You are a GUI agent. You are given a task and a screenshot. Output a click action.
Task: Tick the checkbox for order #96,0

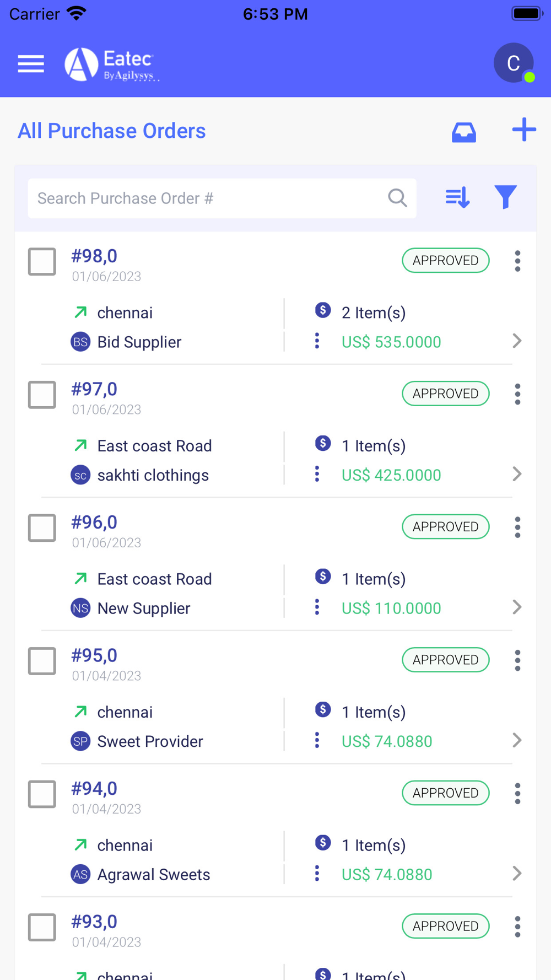(42, 527)
